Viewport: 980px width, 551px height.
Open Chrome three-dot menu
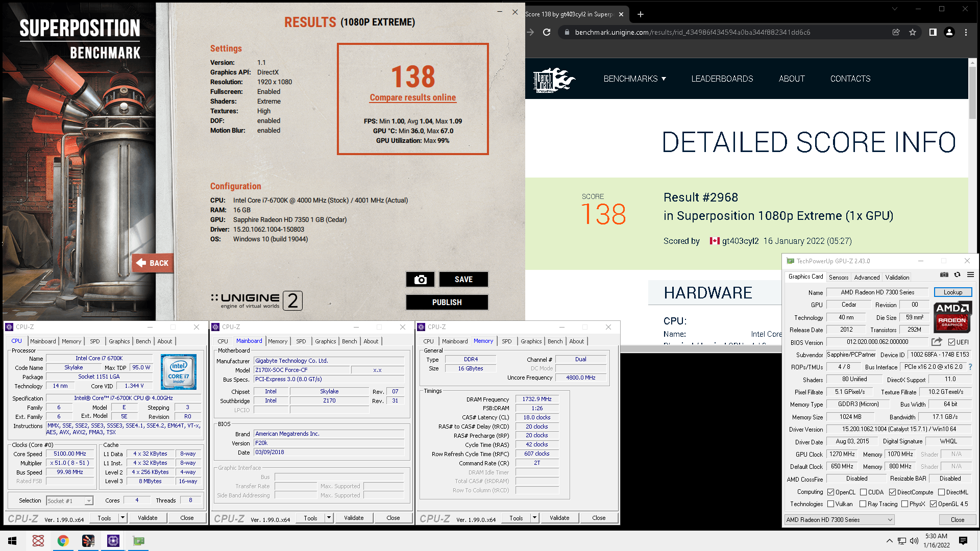click(966, 32)
